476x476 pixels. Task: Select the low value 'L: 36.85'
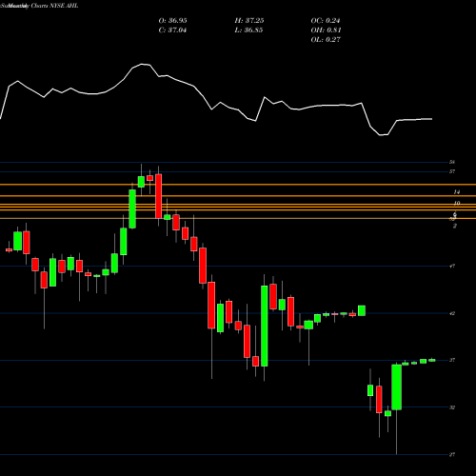pos(248,30)
